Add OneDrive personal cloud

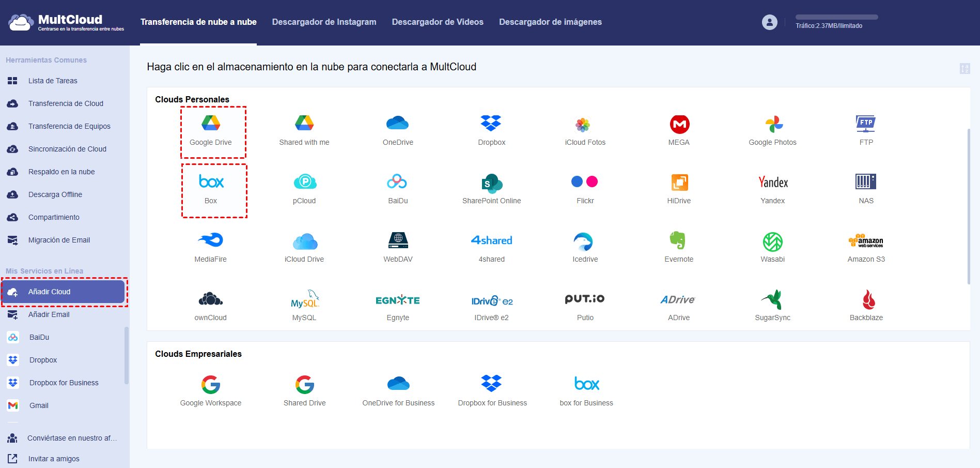pyautogui.click(x=398, y=131)
